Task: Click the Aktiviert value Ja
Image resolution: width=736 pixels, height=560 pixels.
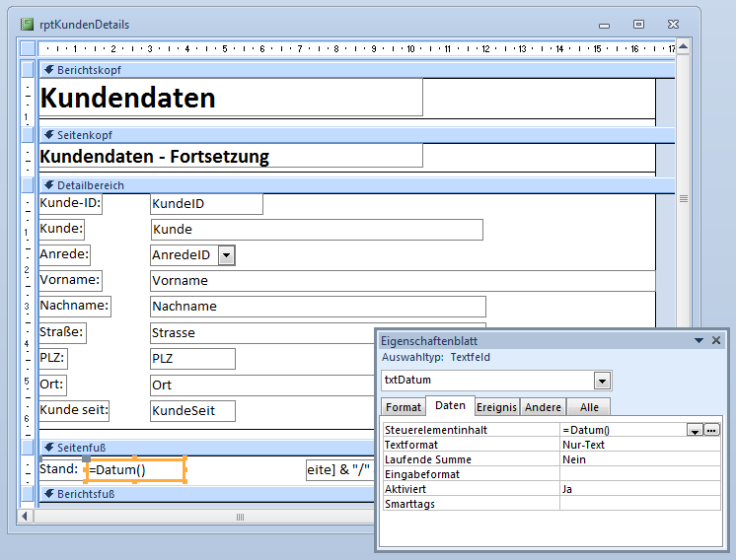Action: 640,489
